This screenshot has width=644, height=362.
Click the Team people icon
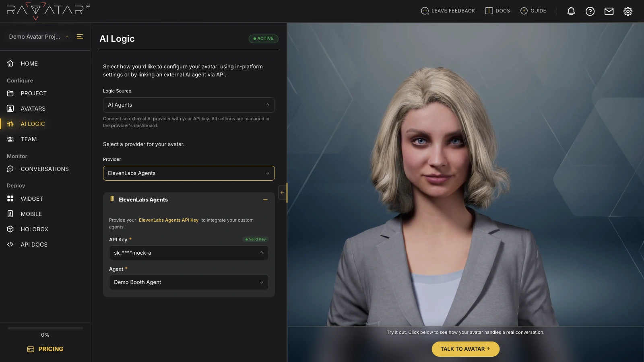pos(10,139)
